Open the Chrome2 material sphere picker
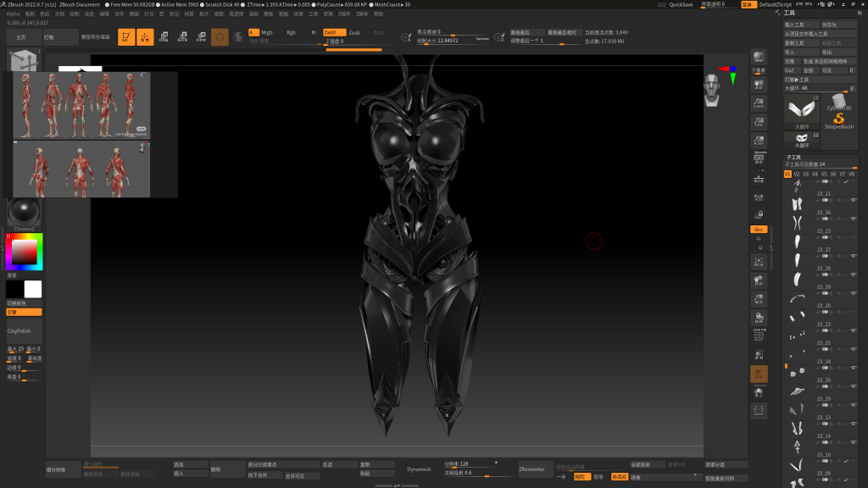Image resolution: width=868 pixels, height=488 pixels. coord(24,212)
